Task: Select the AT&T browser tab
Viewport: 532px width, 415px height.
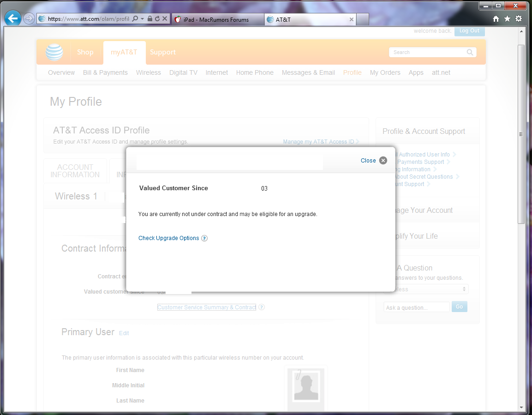Action: click(311, 19)
